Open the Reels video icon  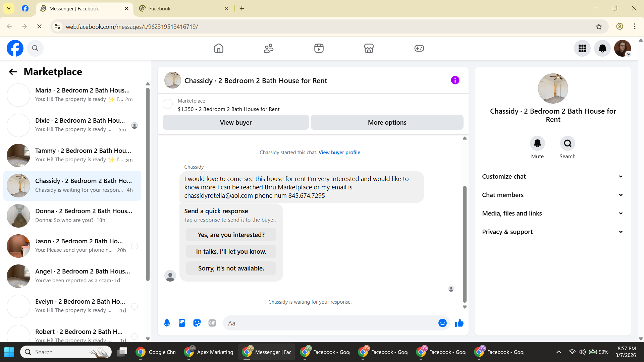[319, 48]
